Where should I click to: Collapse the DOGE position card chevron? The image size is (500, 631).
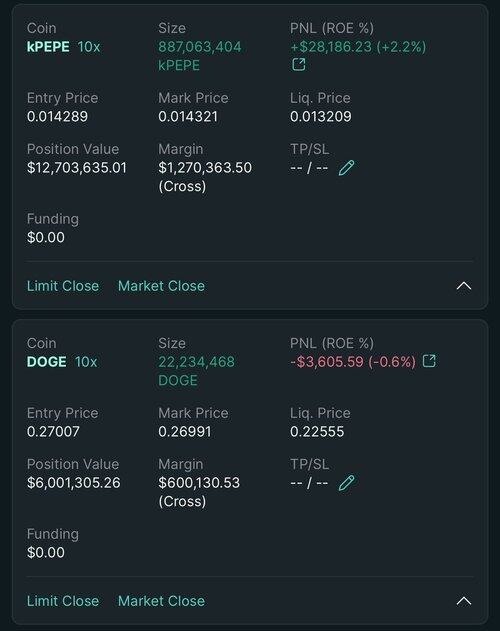click(x=464, y=601)
